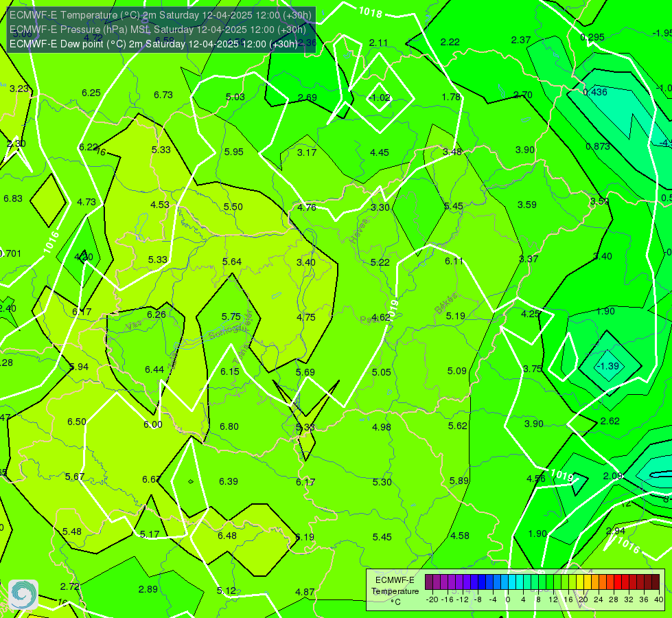
Task: Click the 3.17 map value
Action: click(307, 152)
